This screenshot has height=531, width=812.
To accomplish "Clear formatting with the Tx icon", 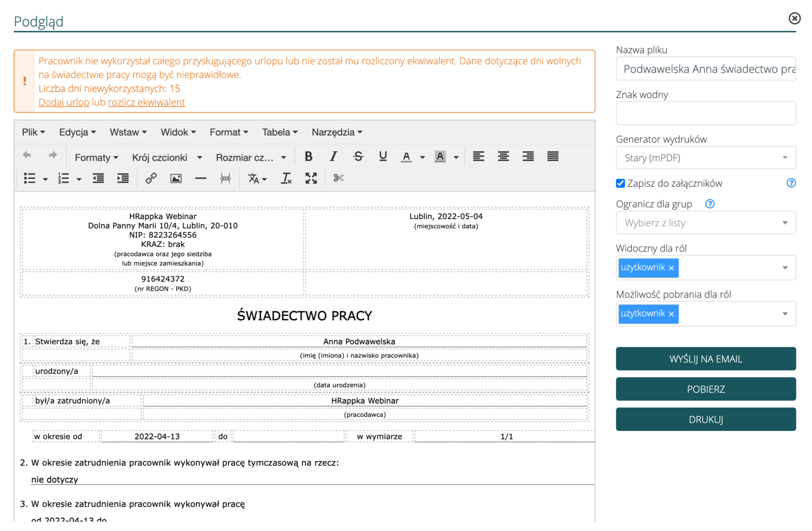I will 286,179.
